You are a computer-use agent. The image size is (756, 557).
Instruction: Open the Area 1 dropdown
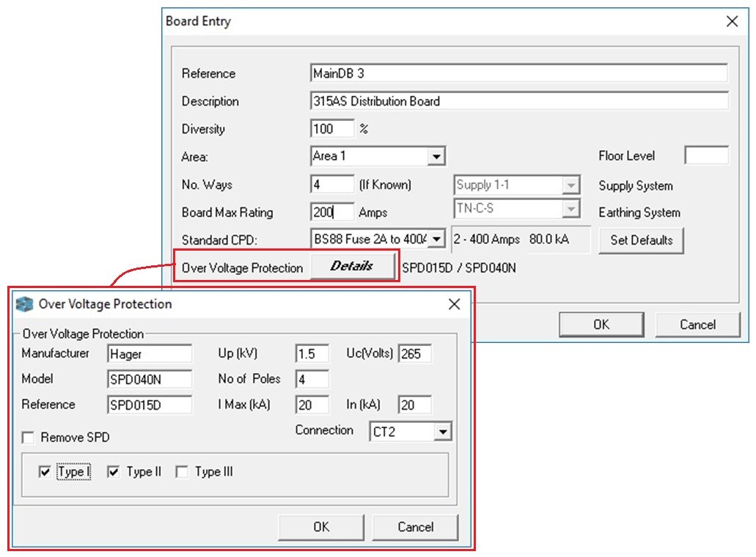pos(436,157)
